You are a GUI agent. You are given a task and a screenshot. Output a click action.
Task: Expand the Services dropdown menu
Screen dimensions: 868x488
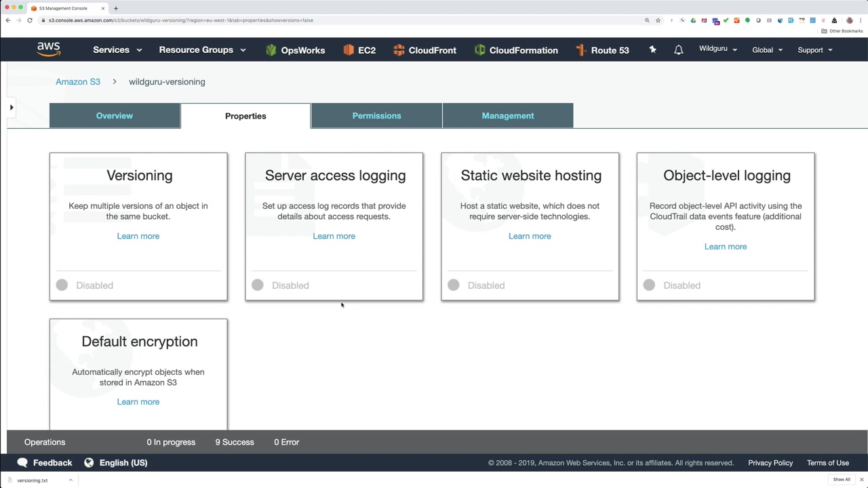(117, 50)
